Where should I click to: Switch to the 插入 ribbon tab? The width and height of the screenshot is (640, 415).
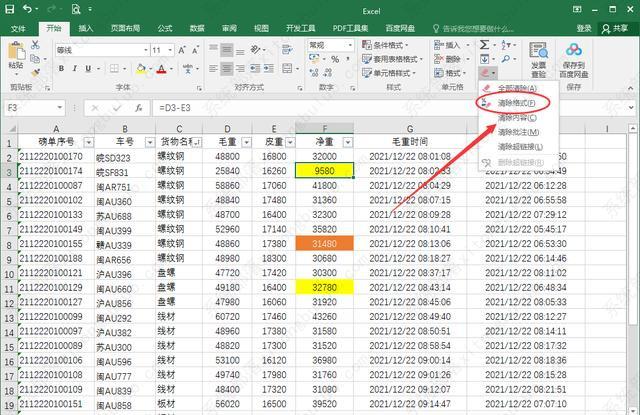[x=87, y=28]
